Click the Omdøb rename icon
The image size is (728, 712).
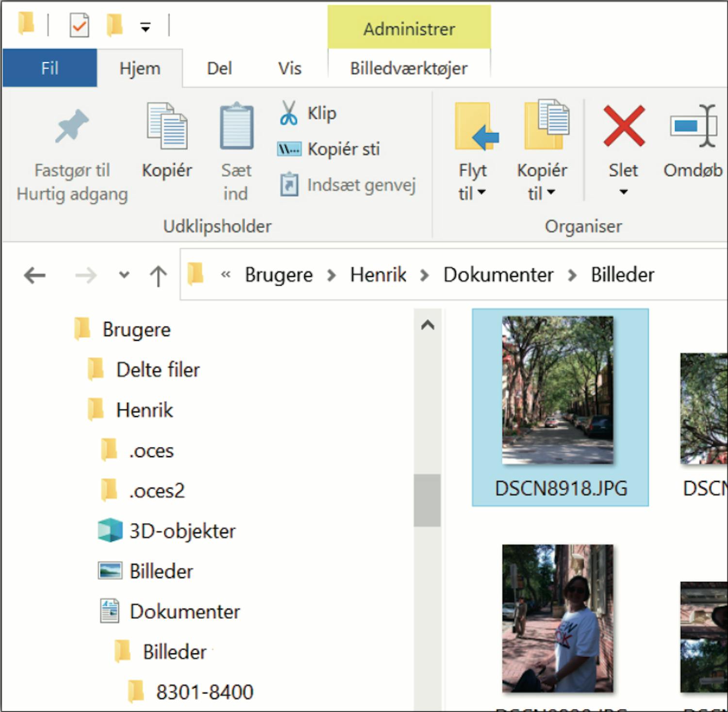(x=693, y=127)
